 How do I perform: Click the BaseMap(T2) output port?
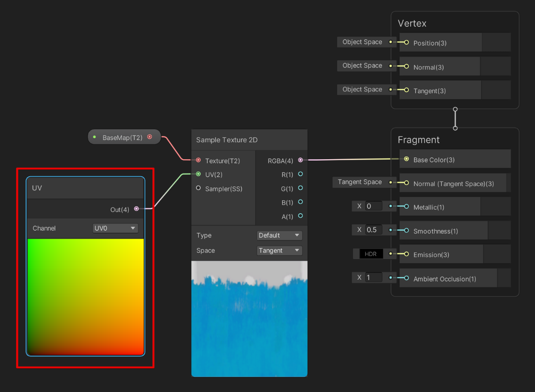150,137
